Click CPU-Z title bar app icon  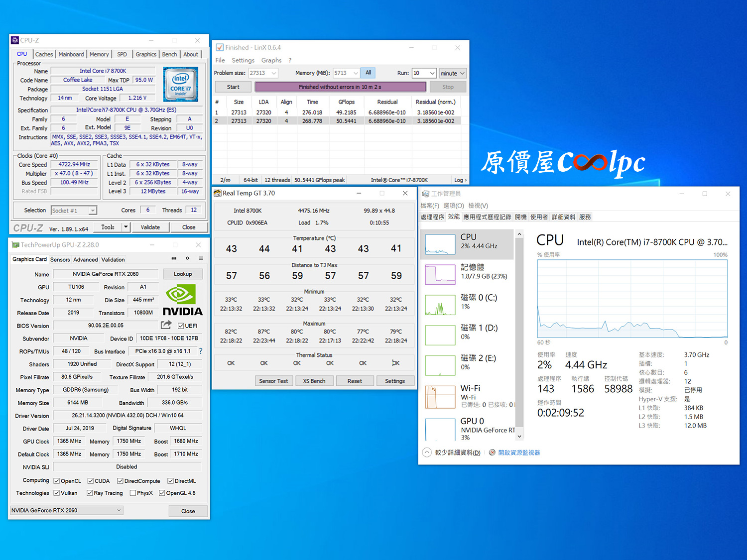click(x=15, y=40)
